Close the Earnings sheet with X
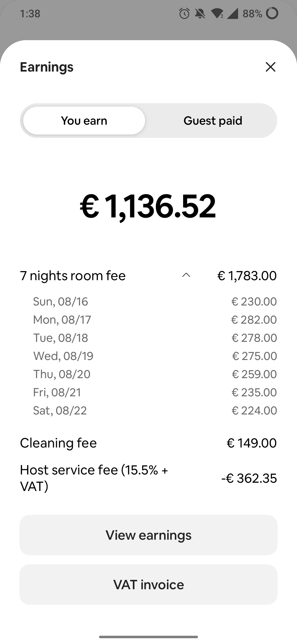This screenshot has width=297, height=644. click(x=271, y=67)
